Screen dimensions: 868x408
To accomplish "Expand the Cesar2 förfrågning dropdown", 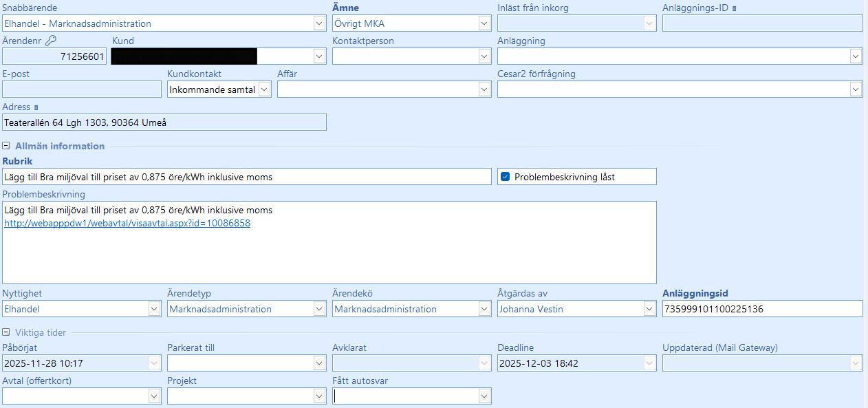I will [x=856, y=89].
